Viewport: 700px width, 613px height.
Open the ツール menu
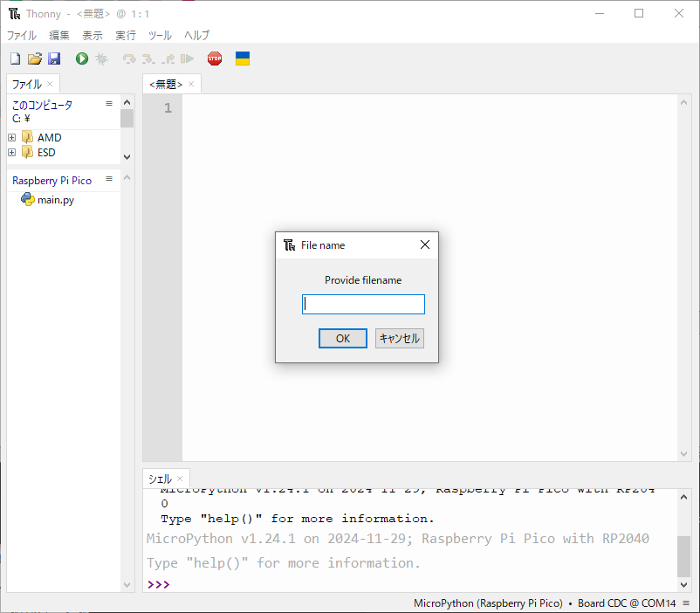click(160, 35)
